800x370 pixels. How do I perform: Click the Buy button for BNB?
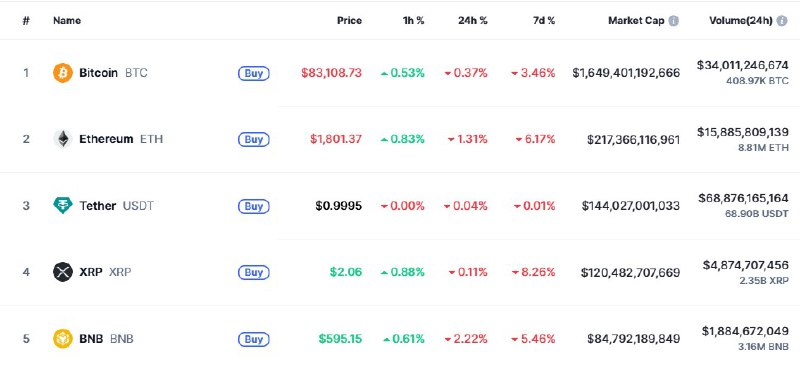(x=254, y=338)
